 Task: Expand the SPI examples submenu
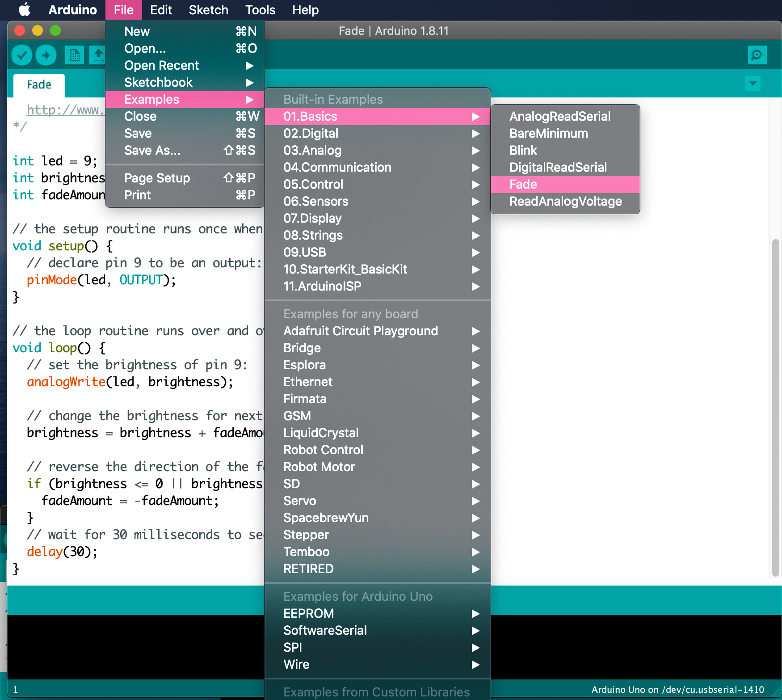(378, 647)
